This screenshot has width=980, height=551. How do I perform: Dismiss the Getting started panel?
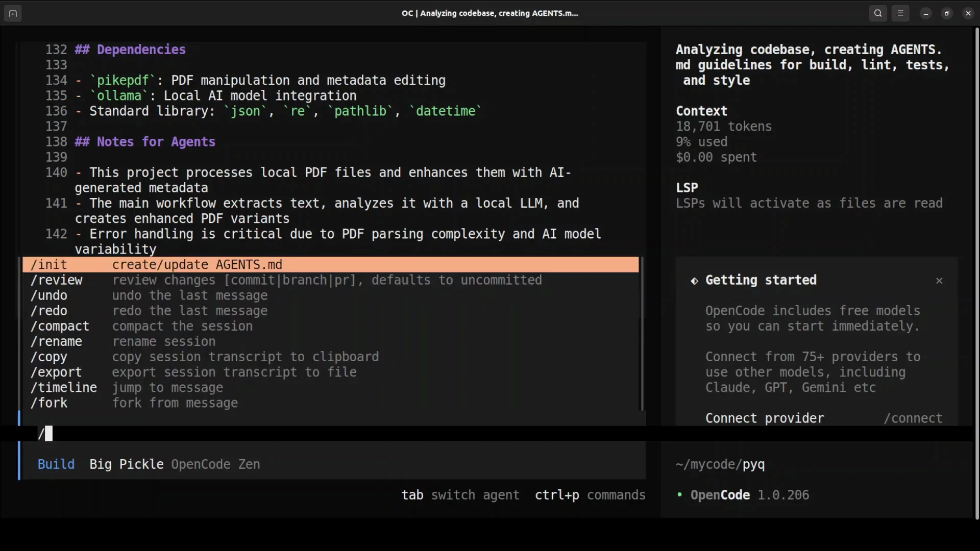939,281
